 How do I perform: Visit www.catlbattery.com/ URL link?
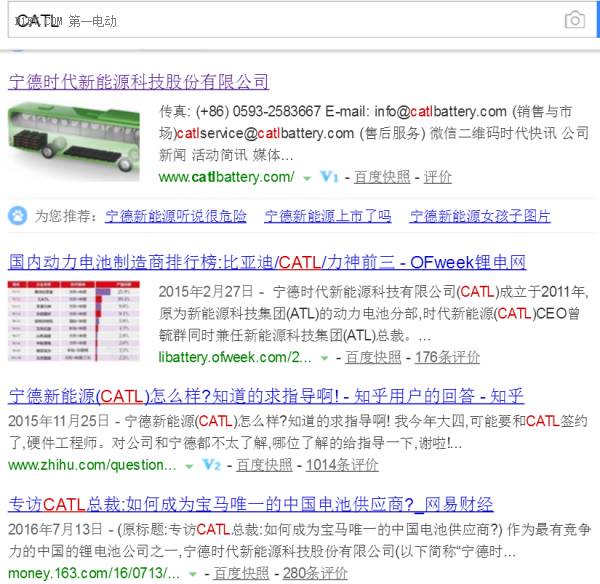(x=226, y=177)
